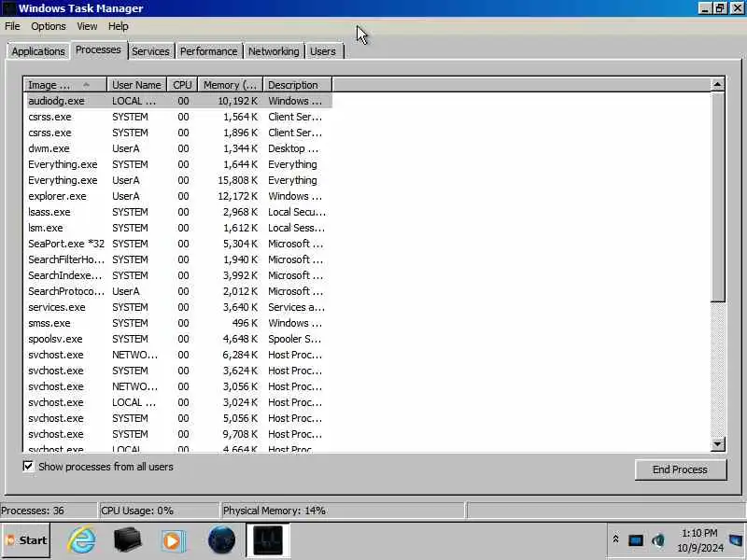Select the SearchProtoco... process
This screenshot has height=560, width=747.
[177, 291]
